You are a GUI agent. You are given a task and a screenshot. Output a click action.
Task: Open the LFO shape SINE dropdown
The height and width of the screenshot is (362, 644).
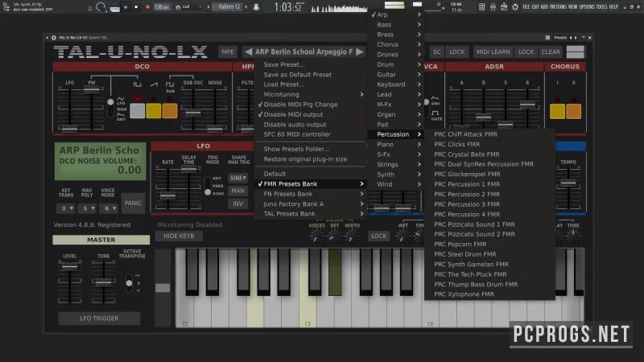point(237,178)
